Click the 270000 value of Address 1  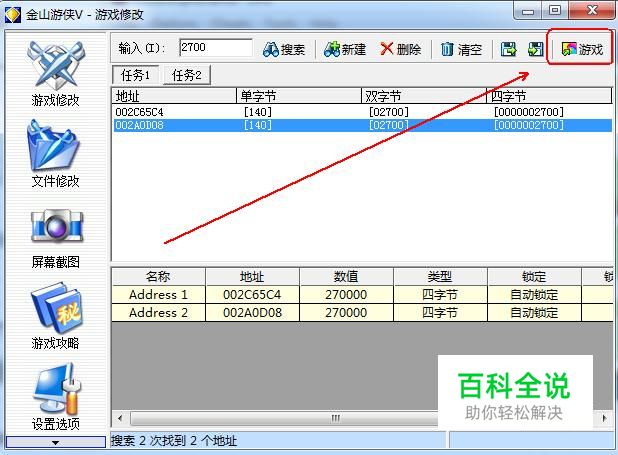coord(346,295)
